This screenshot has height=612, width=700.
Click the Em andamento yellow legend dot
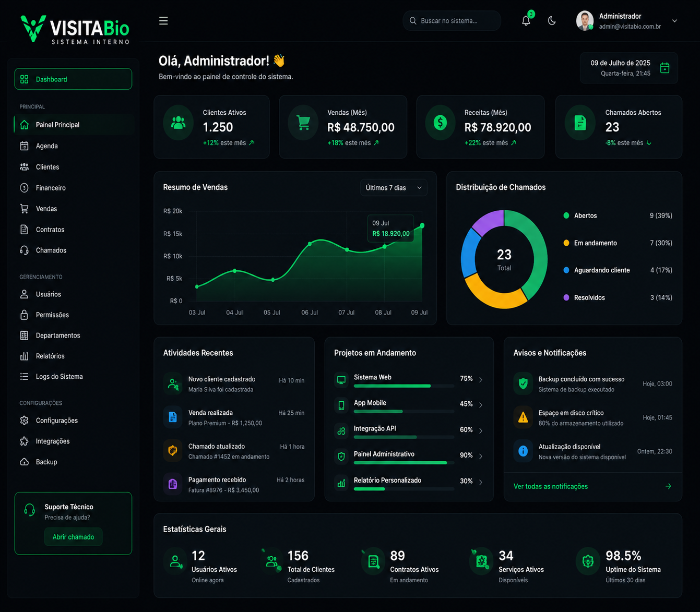(x=566, y=243)
